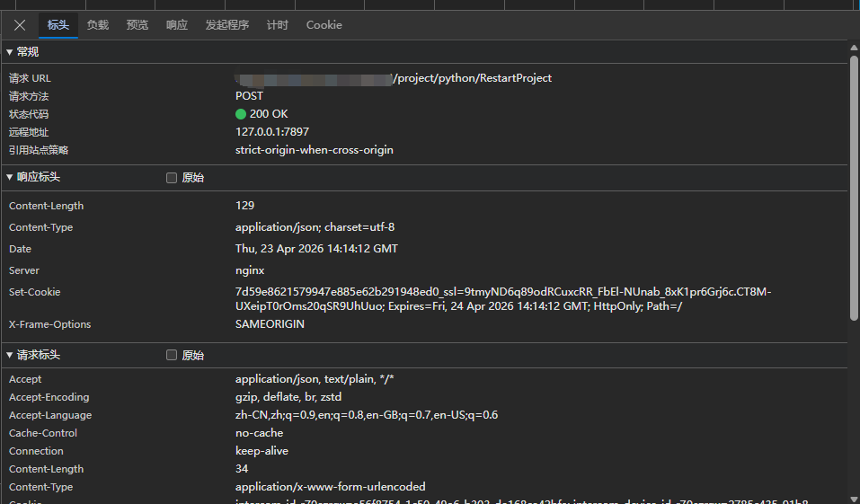Switch to the 标头 tab

[x=58, y=25]
